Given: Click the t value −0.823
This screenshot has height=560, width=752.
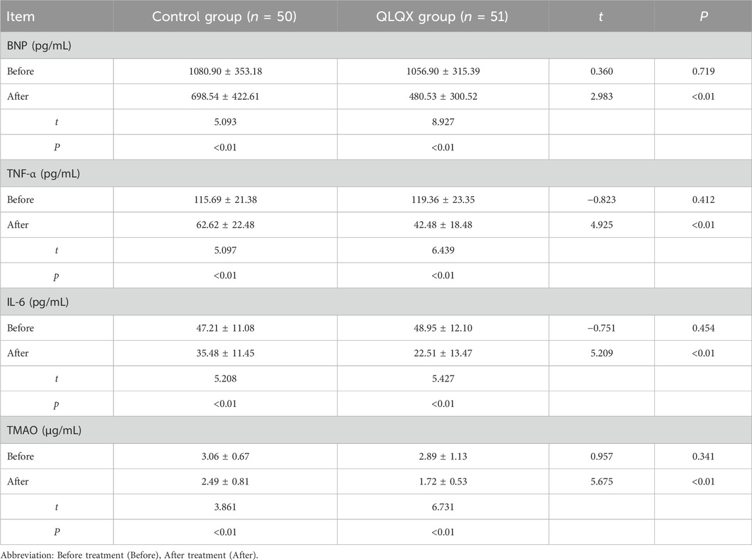Looking at the screenshot, I should 602,200.
